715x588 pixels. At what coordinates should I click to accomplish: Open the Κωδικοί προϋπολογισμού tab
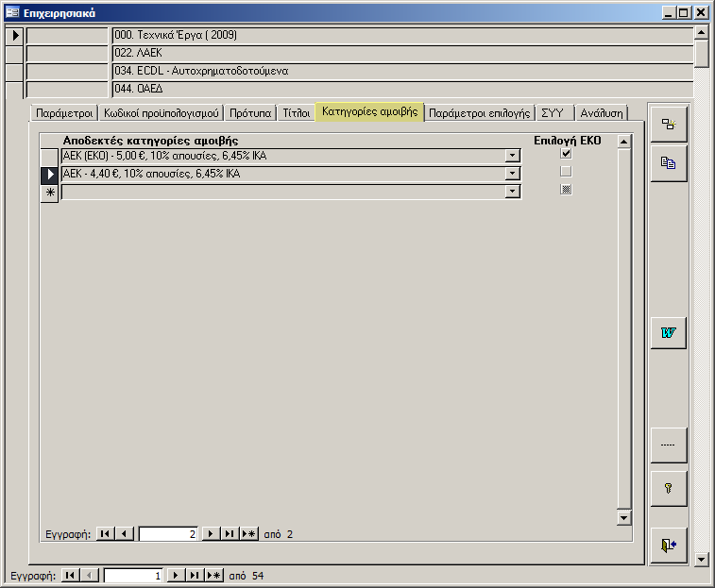pos(162,112)
